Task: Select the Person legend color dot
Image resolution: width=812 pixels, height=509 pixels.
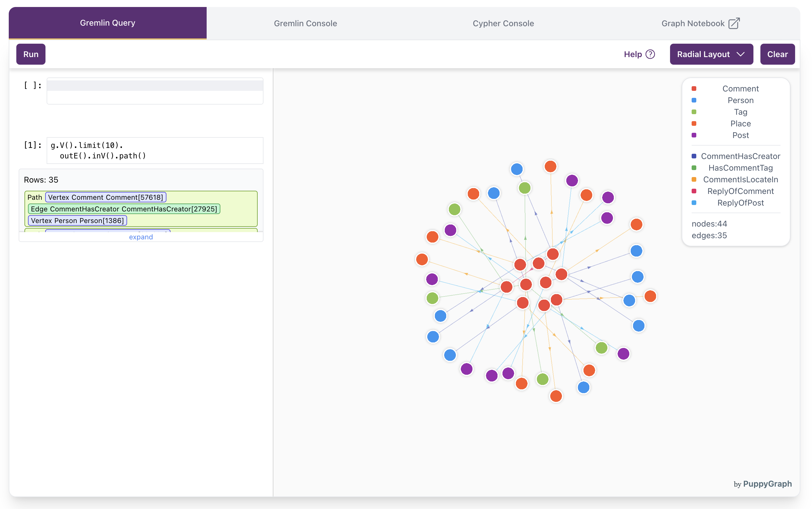Action: click(694, 100)
